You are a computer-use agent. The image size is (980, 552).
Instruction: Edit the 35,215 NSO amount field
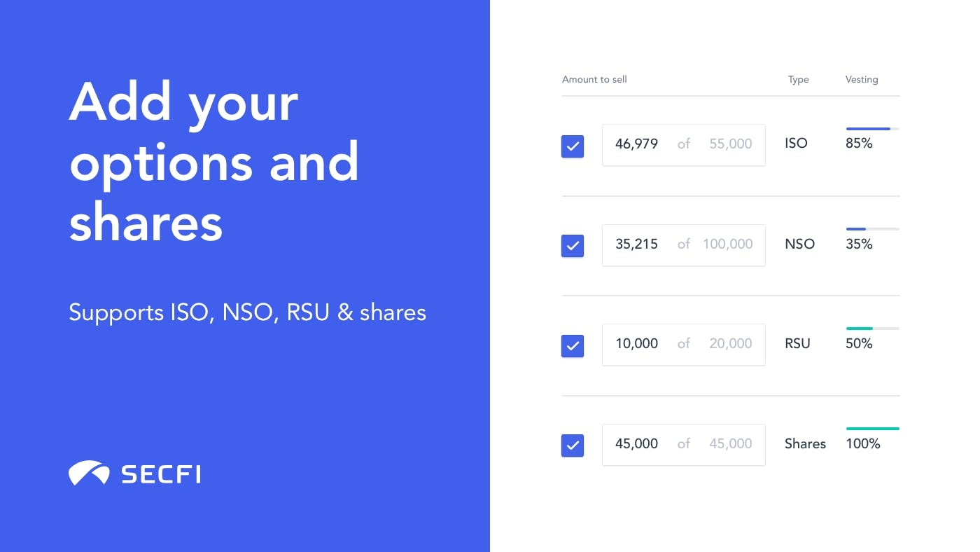(x=684, y=245)
